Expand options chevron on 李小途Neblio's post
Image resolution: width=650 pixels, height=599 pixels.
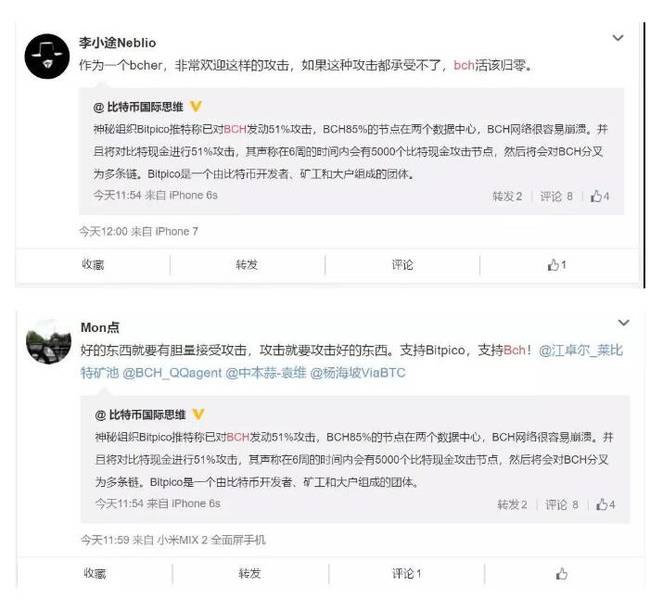click(x=618, y=38)
